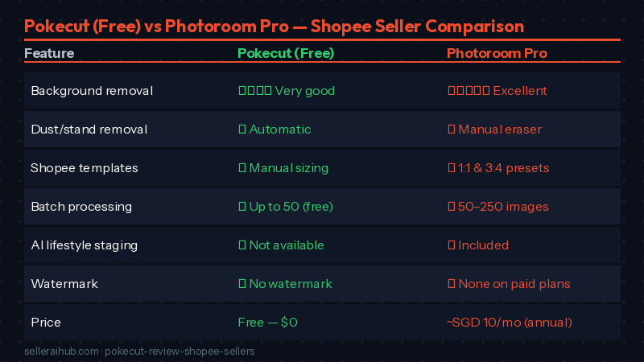Click the Shopee templates row label

tap(85, 168)
